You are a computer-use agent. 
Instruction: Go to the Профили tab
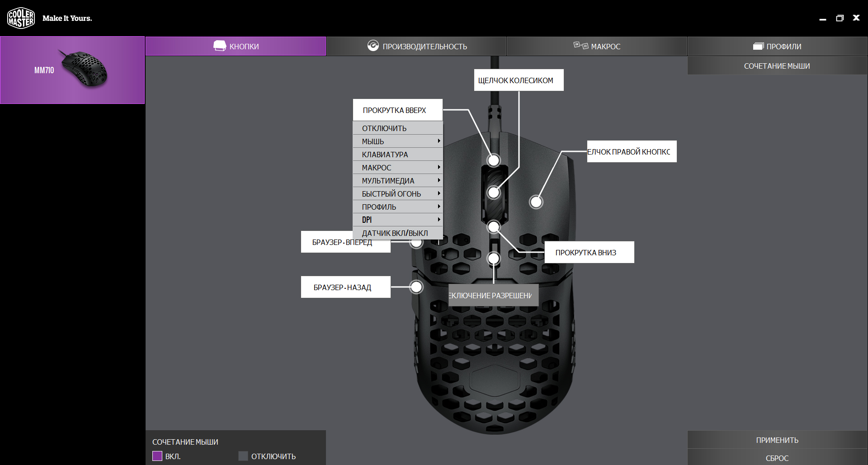[x=777, y=46]
